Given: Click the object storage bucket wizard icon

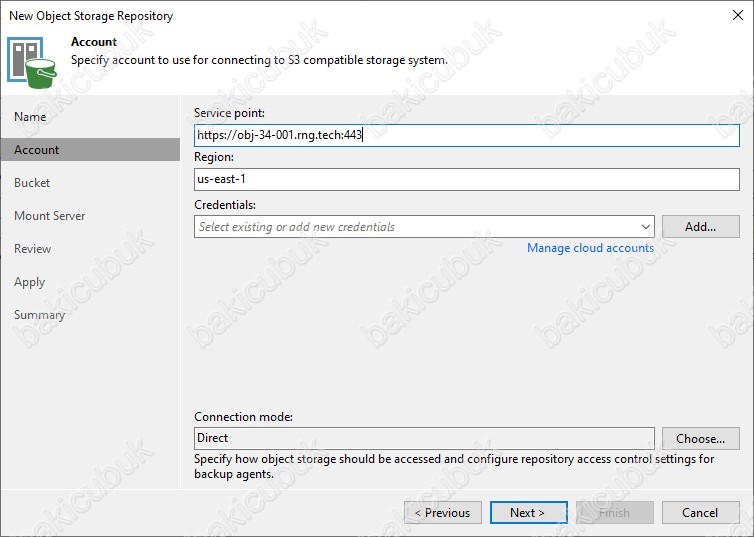Looking at the screenshot, I should point(32,63).
